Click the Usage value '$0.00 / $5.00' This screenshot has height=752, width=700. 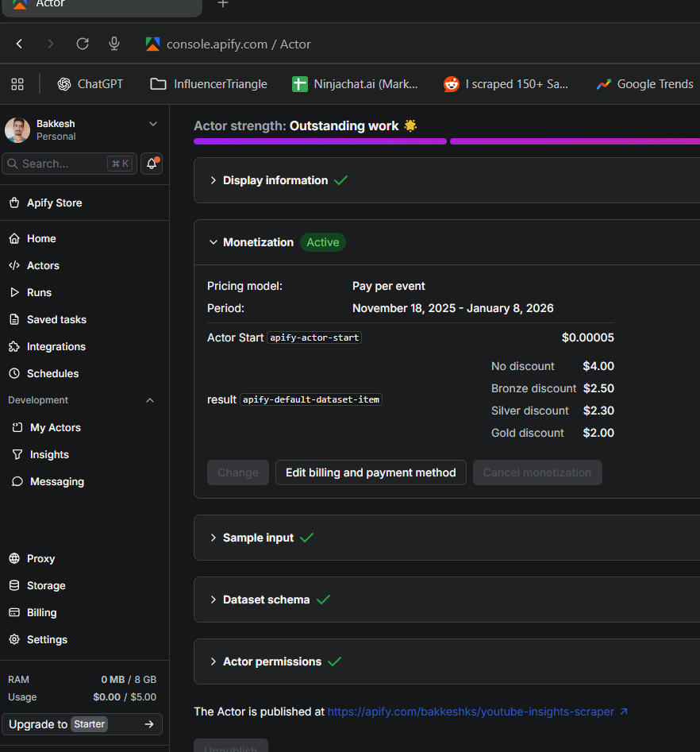[125, 697]
